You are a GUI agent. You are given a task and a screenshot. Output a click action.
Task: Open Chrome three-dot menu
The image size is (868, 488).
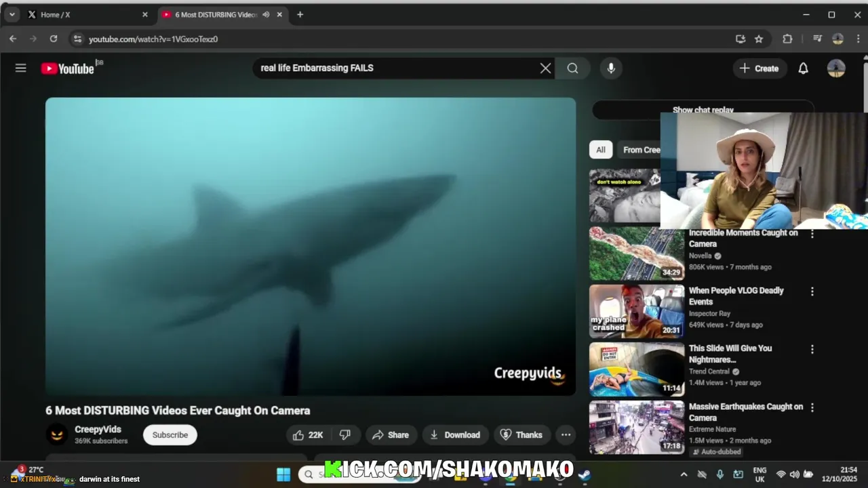(x=858, y=39)
